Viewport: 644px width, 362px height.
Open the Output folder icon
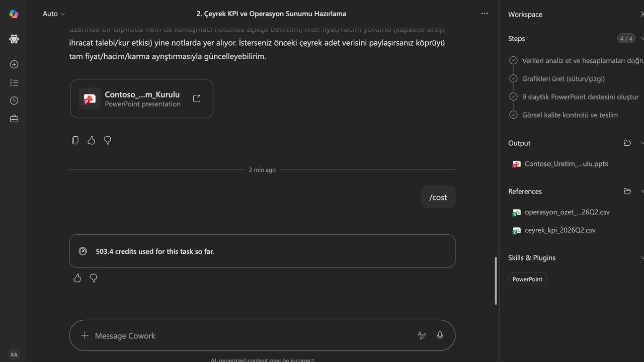coord(627,143)
